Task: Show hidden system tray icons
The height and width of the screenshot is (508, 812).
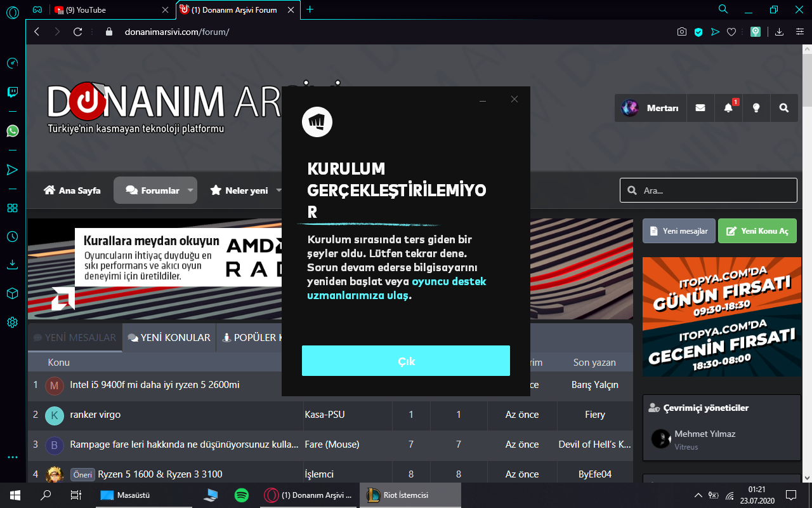Action: pyautogui.click(x=698, y=495)
